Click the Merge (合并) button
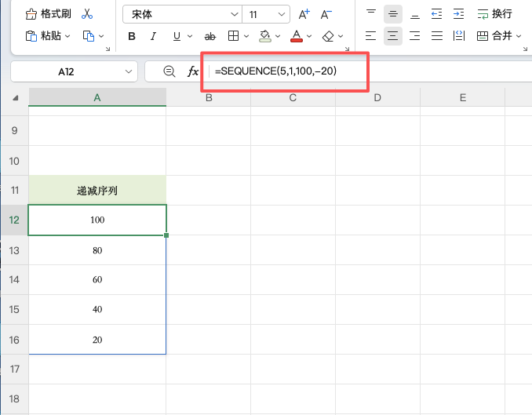 pos(494,35)
